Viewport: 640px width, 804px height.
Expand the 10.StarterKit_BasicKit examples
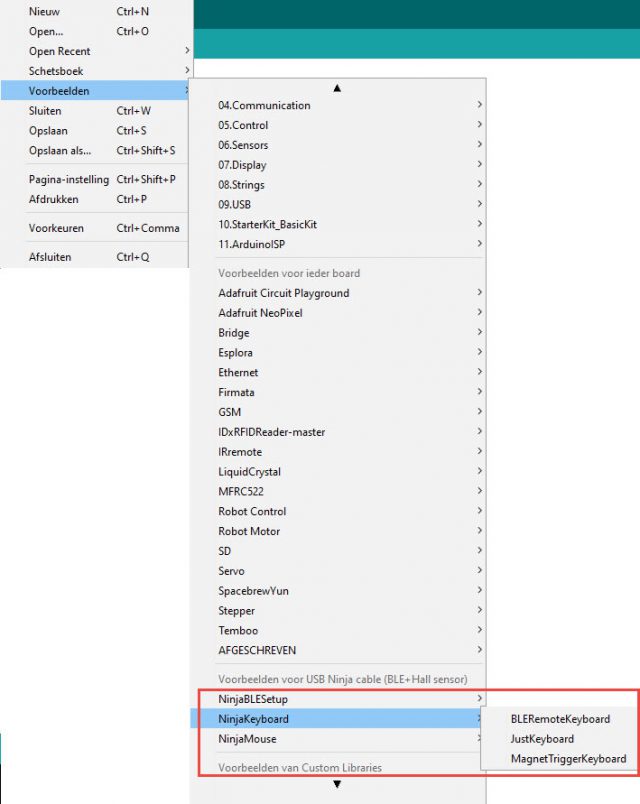point(267,225)
